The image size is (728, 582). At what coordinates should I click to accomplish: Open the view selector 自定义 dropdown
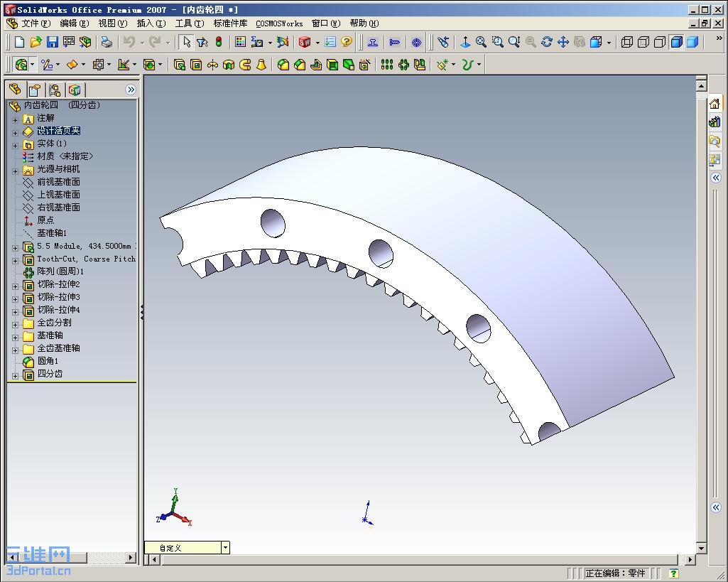pyautogui.click(x=225, y=548)
